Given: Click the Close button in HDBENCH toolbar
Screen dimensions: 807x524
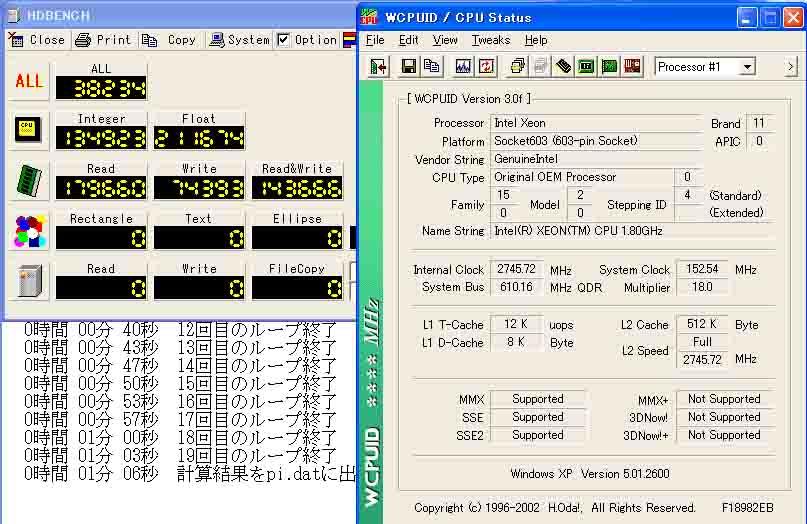Looking at the screenshot, I should coord(37,40).
